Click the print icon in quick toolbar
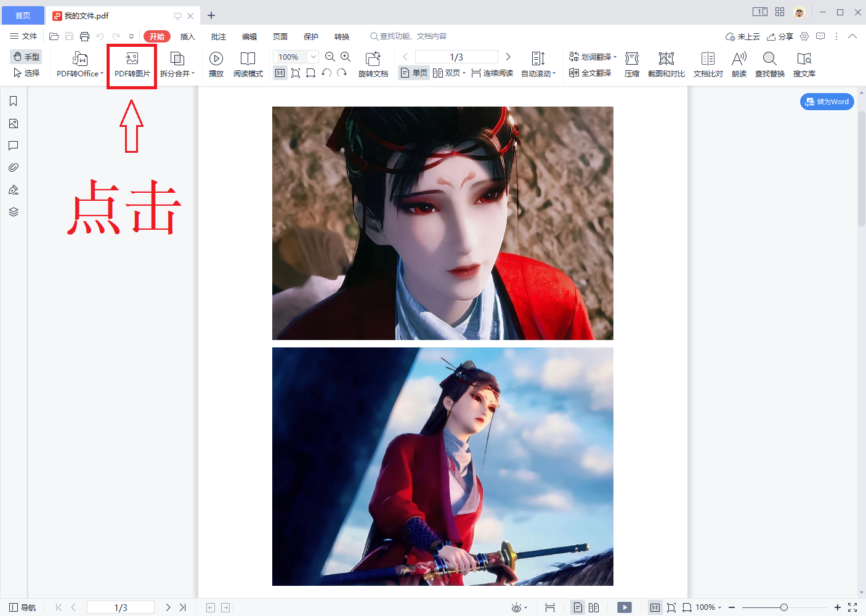 click(x=85, y=36)
